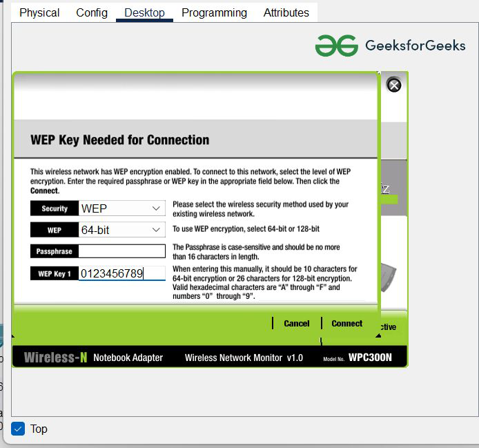Switch to the Physical tab
Viewport: 479px width, 448px height.
coord(39,12)
